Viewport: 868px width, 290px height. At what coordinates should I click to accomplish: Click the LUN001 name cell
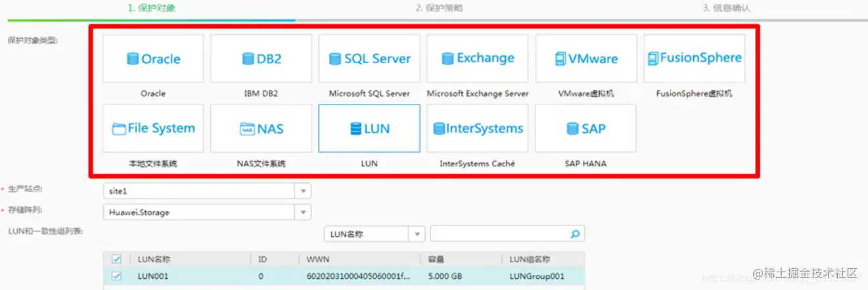tap(153, 276)
